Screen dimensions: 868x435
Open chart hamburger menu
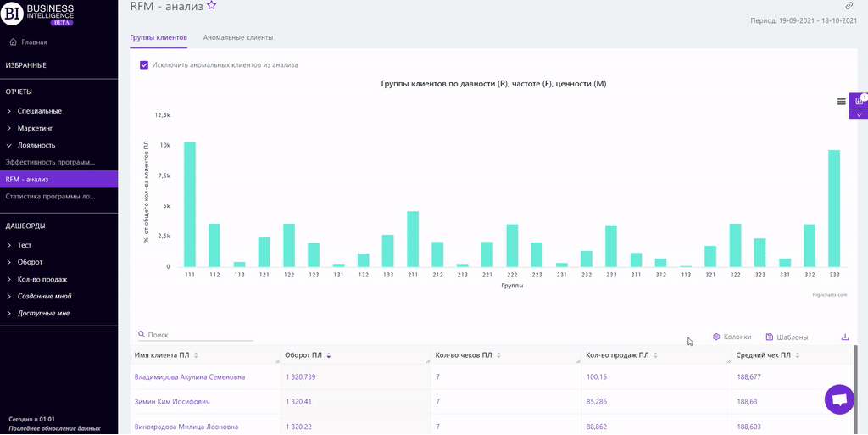(x=841, y=101)
